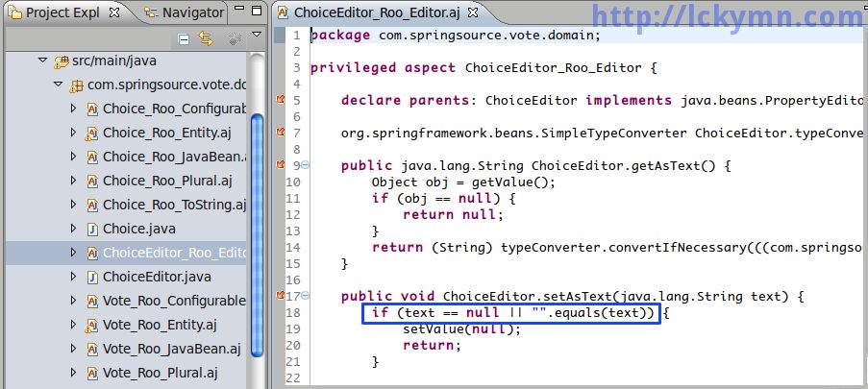
Task: Click AspectJ icon of Choice_Roo_Configurable
Action: (92, 109)
